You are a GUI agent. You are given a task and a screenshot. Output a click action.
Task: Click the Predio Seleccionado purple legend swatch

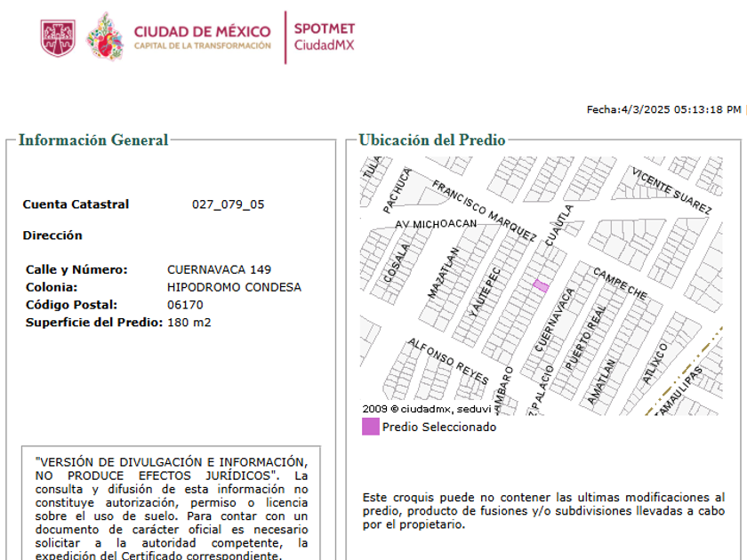click(371, 427)
